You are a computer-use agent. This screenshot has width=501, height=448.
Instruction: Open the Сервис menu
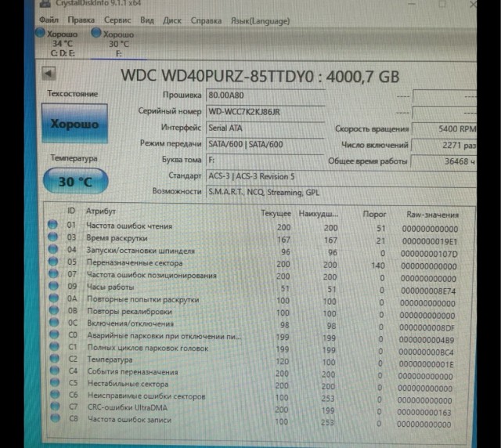117,20
